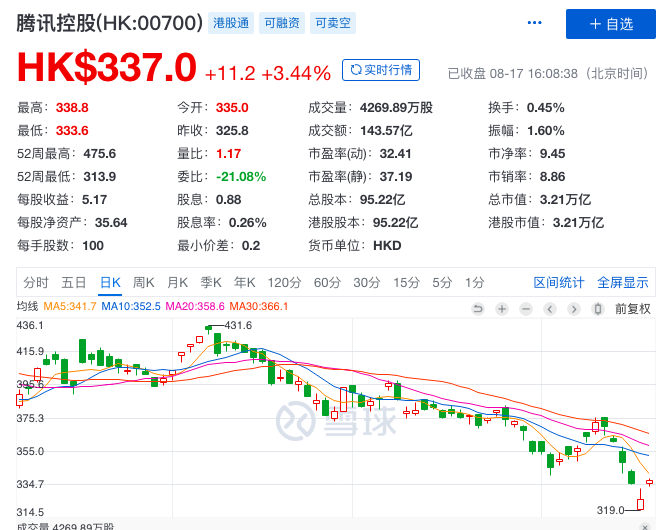Click the 委比 value -21.08%

coord(241,177)
